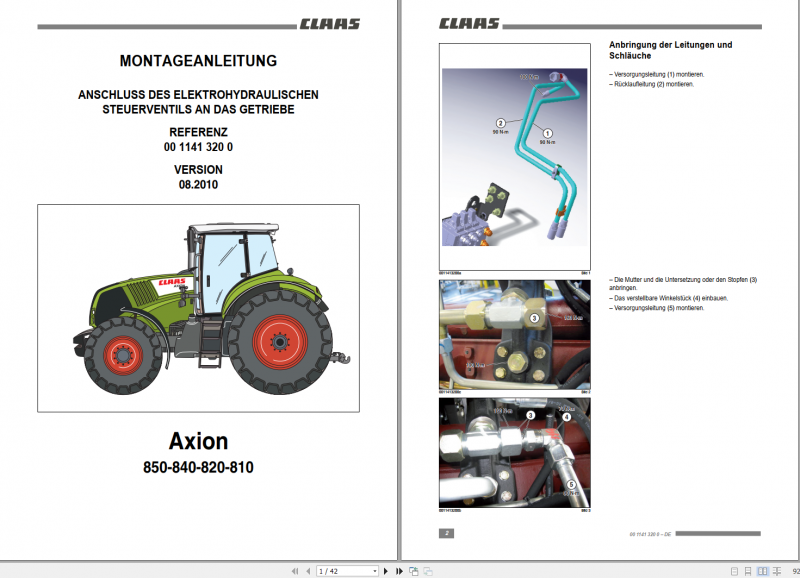Click the text 'Die Mutter und die Untersetzung'
The height and width of the screenshot is (578, 800).
[x=657, y=280]
